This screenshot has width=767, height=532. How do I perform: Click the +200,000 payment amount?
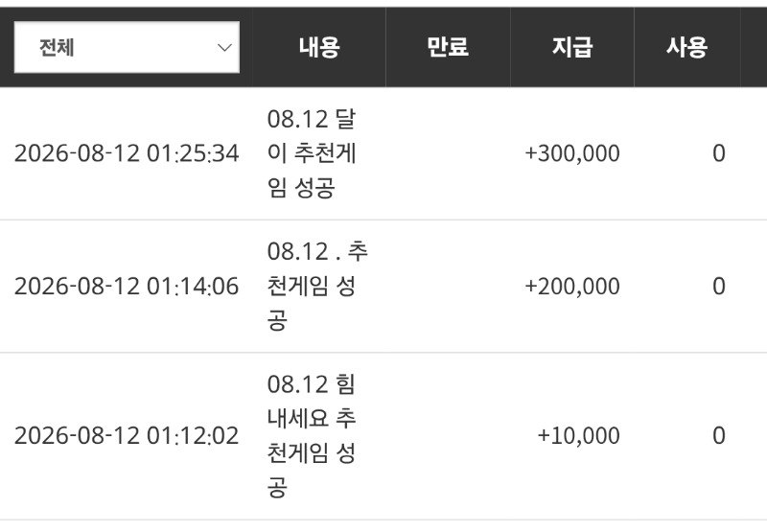[572, 287]
